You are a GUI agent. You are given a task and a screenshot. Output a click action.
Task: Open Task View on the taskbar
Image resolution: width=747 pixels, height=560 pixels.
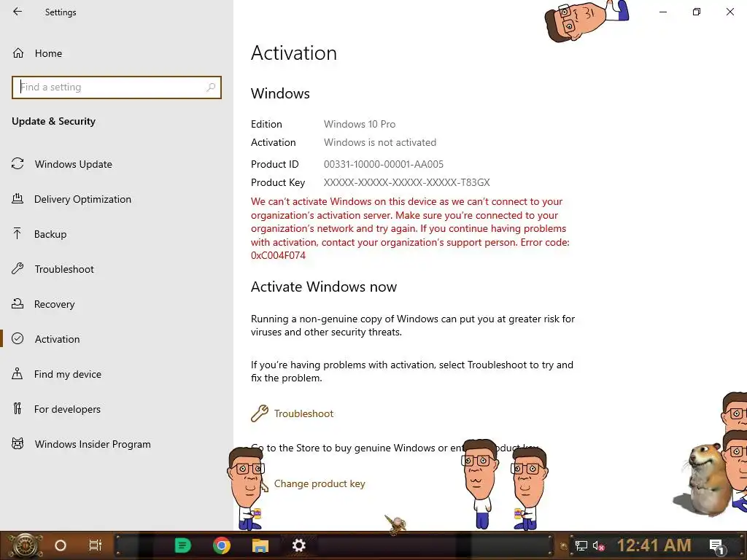coord(96,545)
